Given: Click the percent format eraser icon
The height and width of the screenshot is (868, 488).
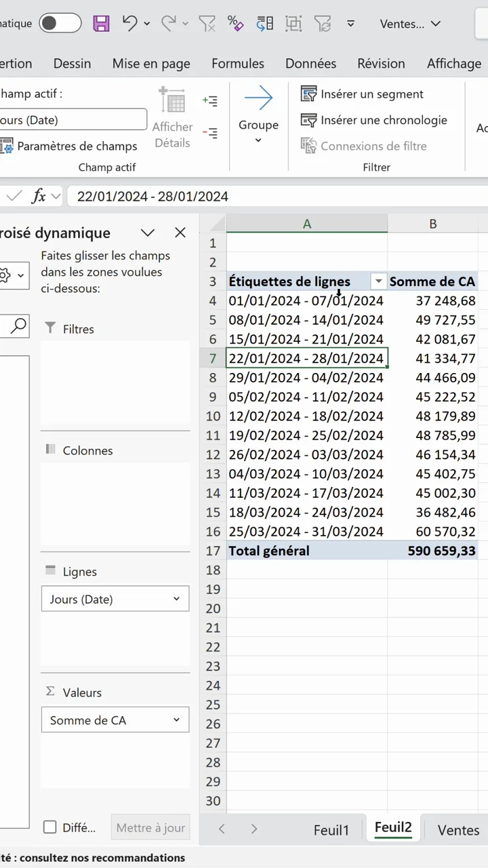Looking at the screenshot, I should pos(235,24).
